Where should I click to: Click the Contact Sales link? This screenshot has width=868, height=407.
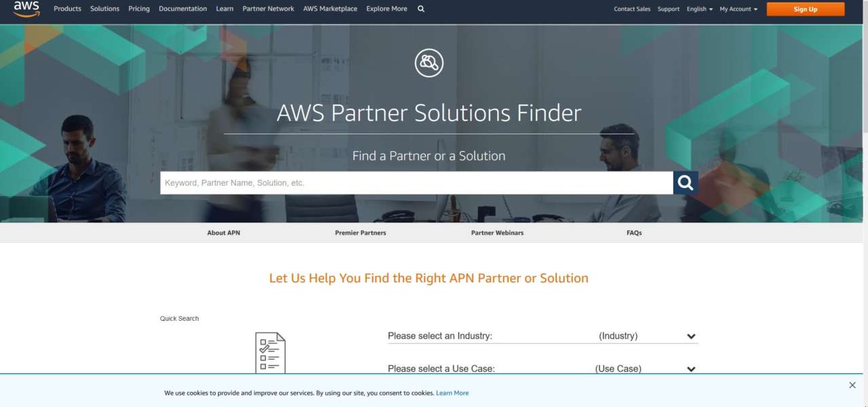point(632,9)
